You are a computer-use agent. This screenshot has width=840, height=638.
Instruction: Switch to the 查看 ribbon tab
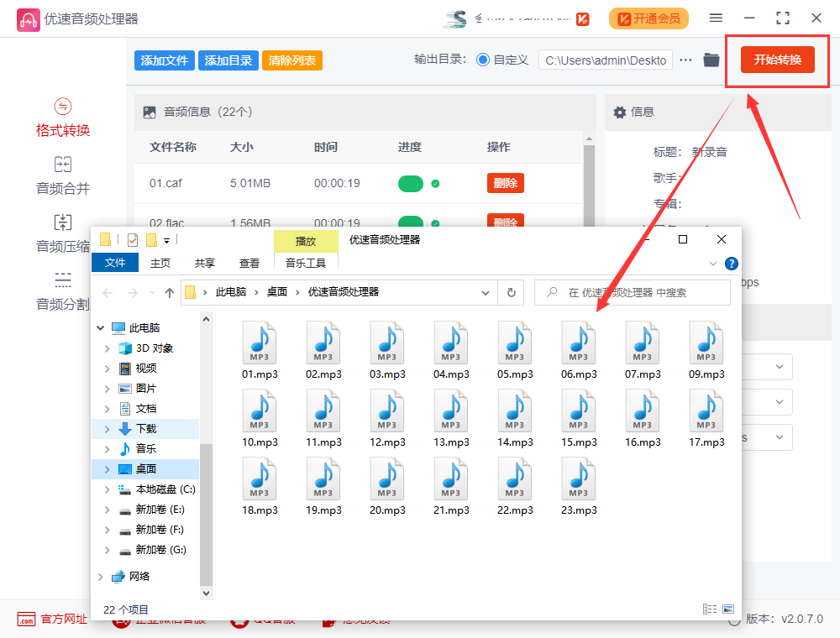(249, 263)
